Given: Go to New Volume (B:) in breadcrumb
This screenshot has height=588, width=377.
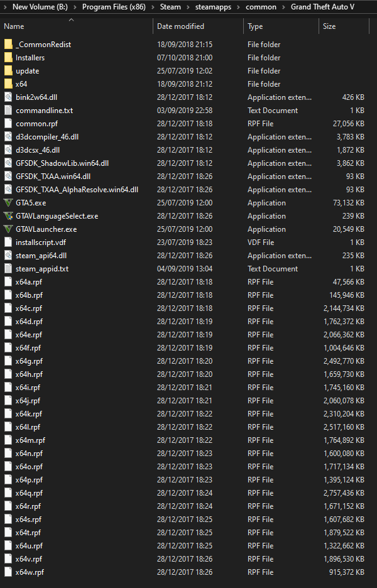Looking at the screenshot, I should pos(40,7).
